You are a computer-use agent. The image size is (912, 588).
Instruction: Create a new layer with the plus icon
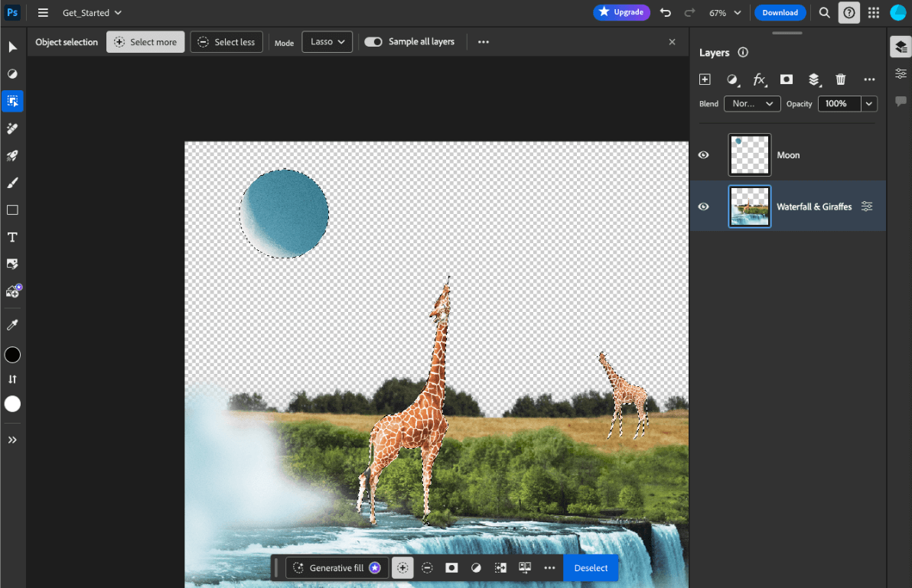(x=705, y=80)
